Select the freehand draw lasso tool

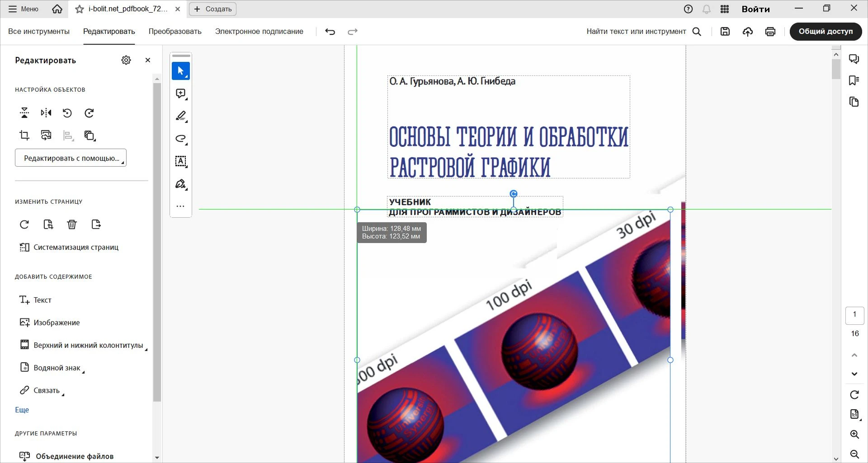(181, 139)
